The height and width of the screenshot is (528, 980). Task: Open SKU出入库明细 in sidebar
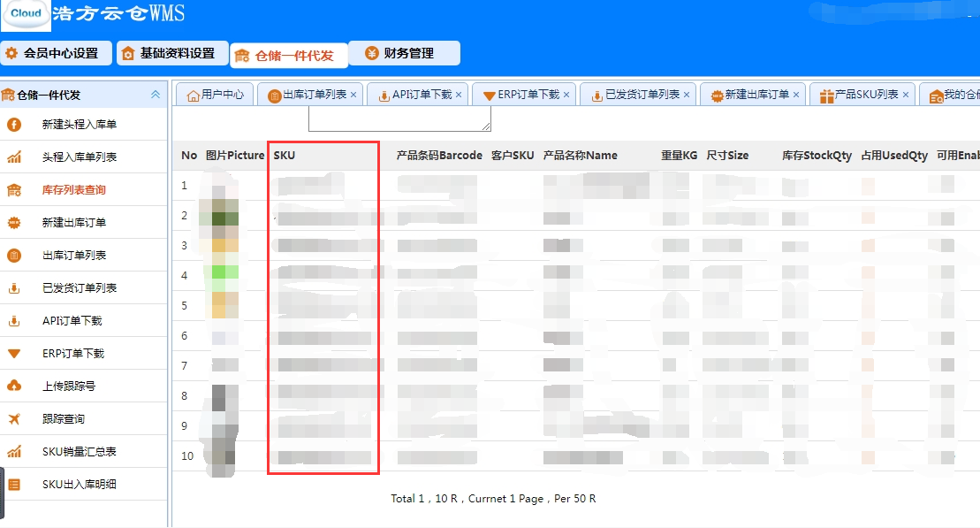[79, 484]
